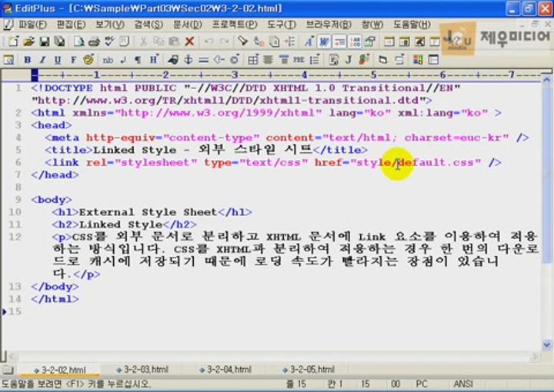Click the '<title>Linked Style' text on line 5
The height and width of the screenshot is (392, 554).
point(110,150)
